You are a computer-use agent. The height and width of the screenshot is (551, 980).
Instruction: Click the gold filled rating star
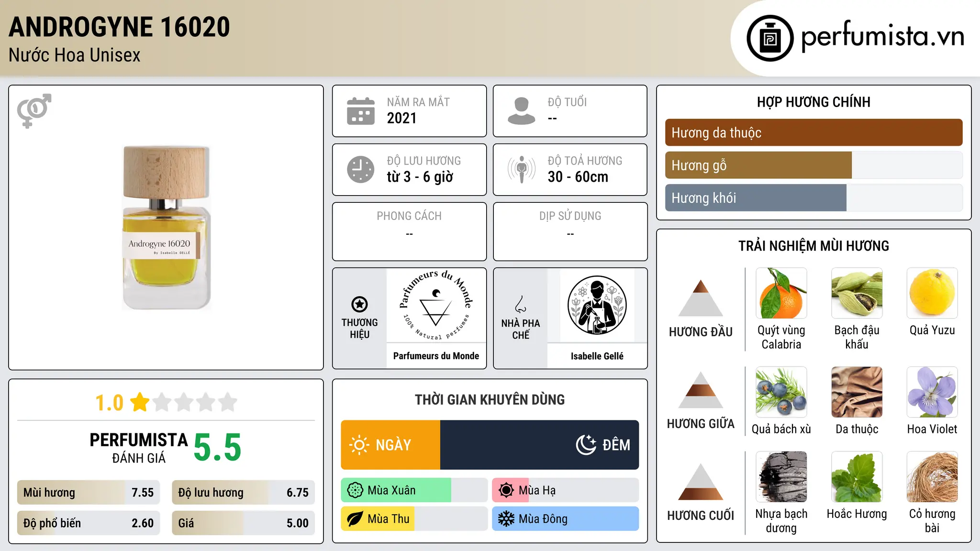(x=140, y=402)
